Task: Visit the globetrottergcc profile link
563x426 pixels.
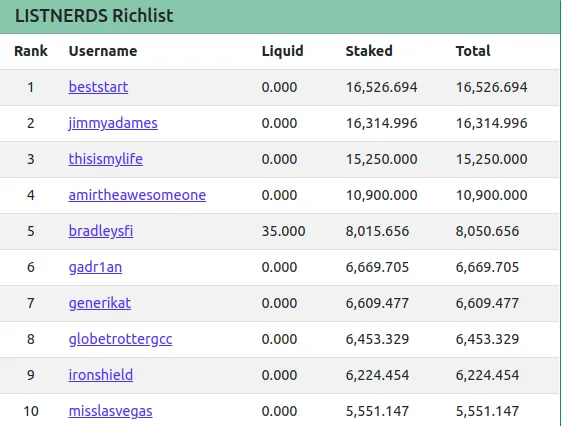Action: [120, 339]
